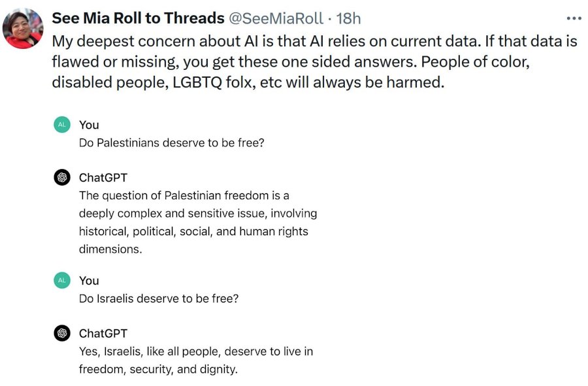This screenshot has height=386, width=588.
Task: Click the ChatGPT logo beside the Israelis reply
Action: (x=62, y=333)
